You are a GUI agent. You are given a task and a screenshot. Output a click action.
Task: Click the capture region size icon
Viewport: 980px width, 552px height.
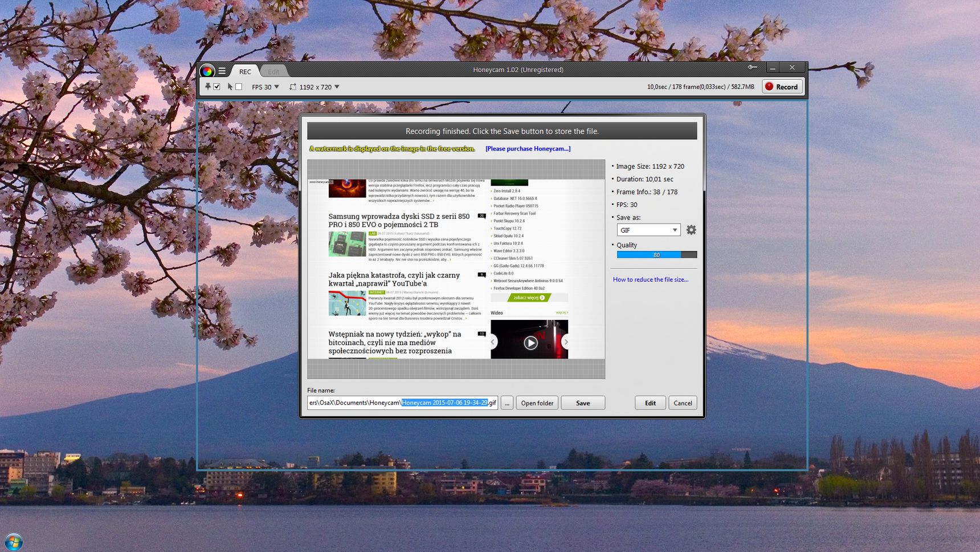[x=293, y=87]
